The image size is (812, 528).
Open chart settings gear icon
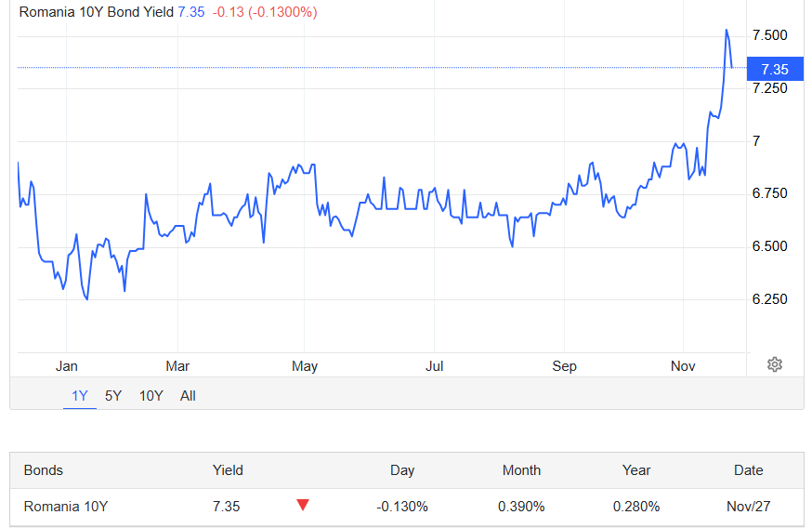pyautogui.click(x=774, y=364)
